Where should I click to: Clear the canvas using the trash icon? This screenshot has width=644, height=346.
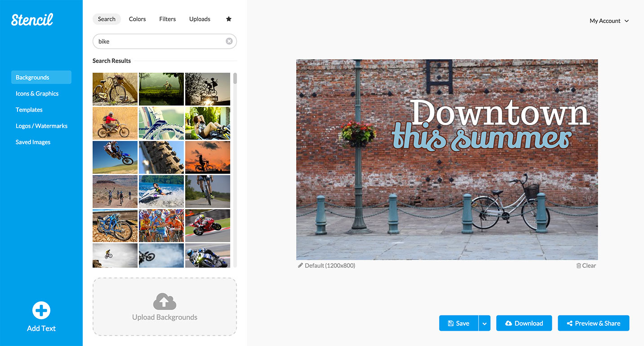pos(579,265)
